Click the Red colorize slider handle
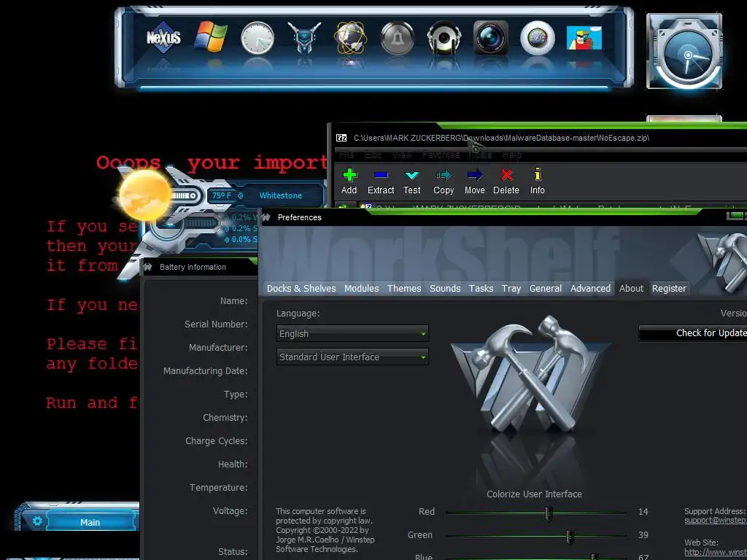This screenshot has width=747, height=560. pyautogui.click(x=549, y=513)
